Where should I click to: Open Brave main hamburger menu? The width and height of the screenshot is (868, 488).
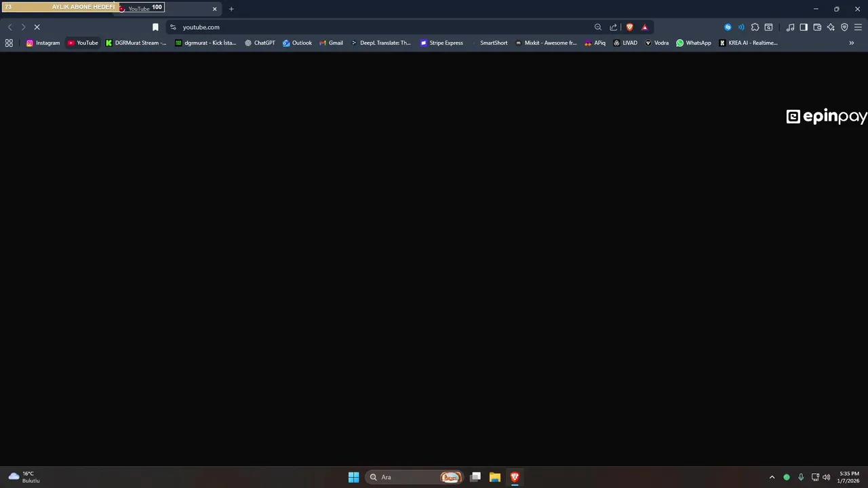858,27
